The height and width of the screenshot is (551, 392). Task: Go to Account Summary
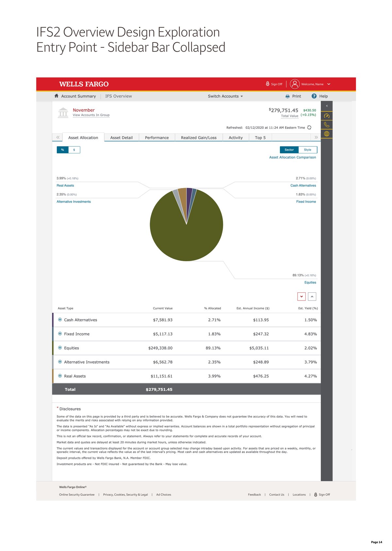tap(78, 96)
